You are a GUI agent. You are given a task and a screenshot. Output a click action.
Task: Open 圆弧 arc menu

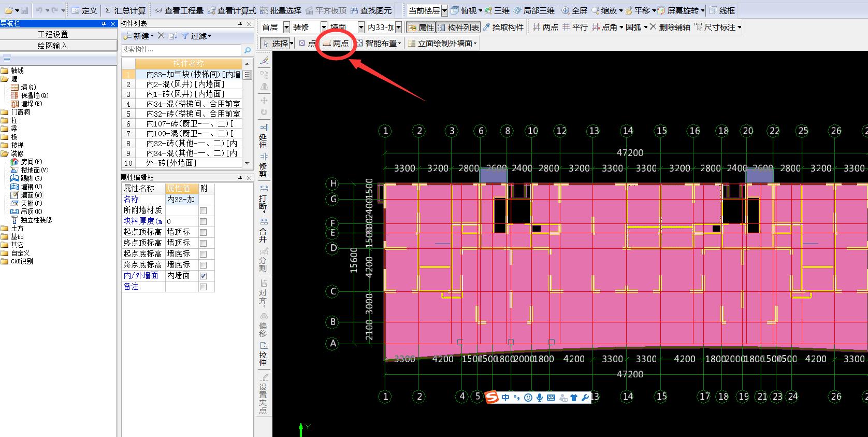[x=636, y=27]
